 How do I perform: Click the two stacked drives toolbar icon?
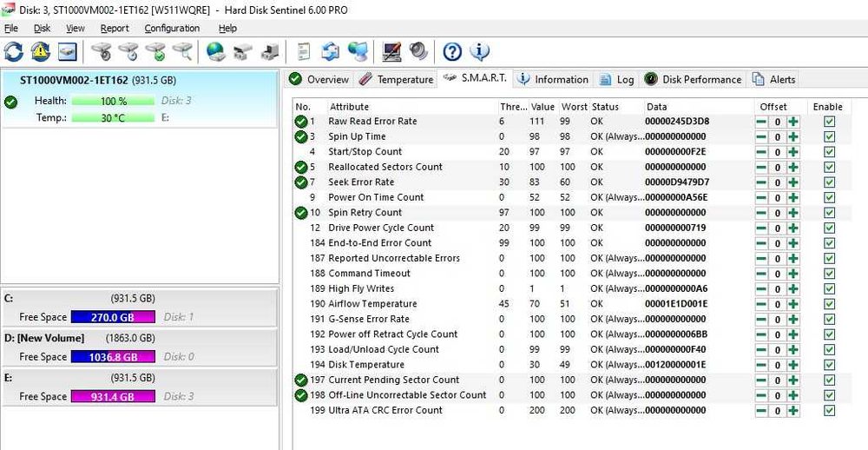click(x=243, y=51)
